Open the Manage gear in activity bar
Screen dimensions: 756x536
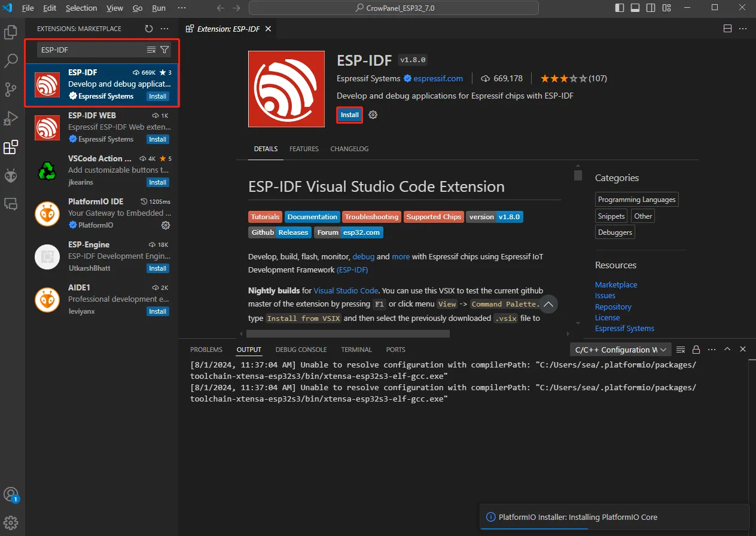pyautogui.click(x=11, y=523)
